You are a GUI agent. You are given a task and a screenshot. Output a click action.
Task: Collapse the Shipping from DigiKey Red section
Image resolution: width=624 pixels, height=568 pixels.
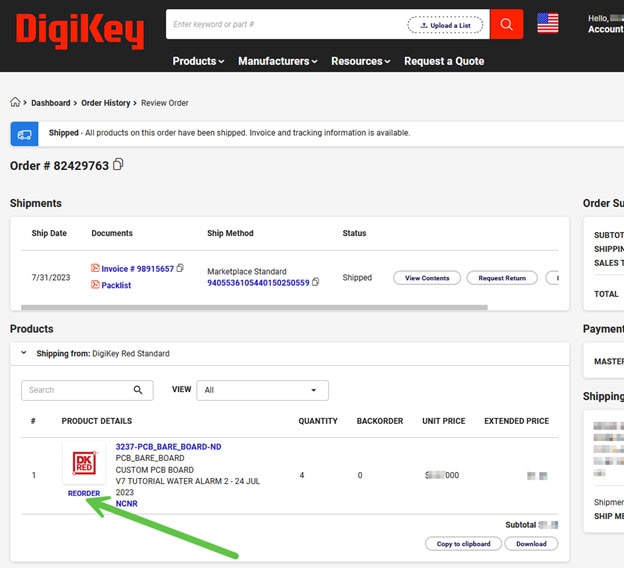24,353
